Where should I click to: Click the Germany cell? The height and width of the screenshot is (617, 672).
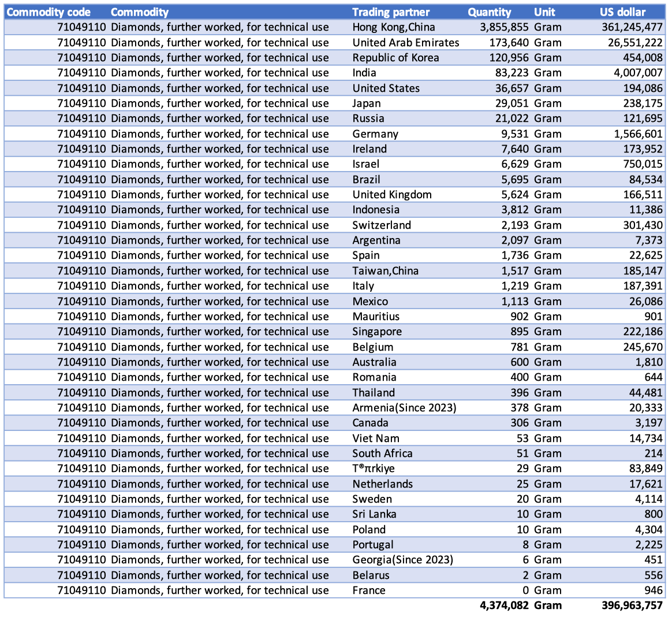375,134
